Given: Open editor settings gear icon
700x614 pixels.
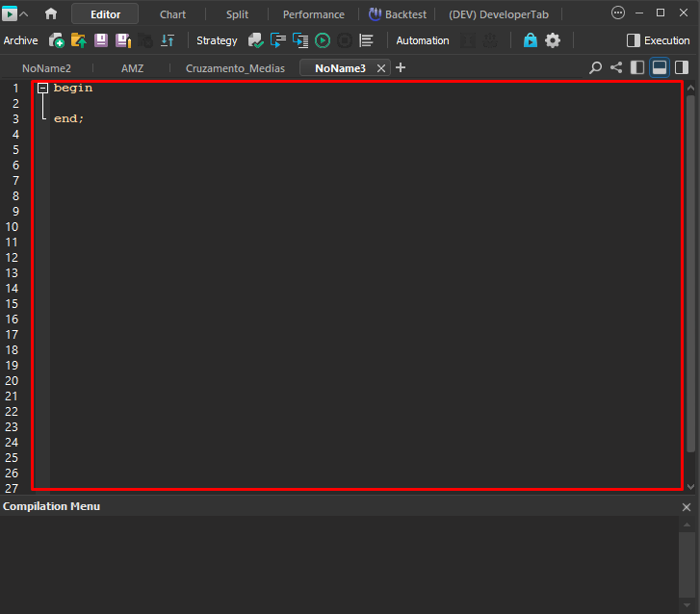Looking at the screenshot, I should (x=553, y=40).
